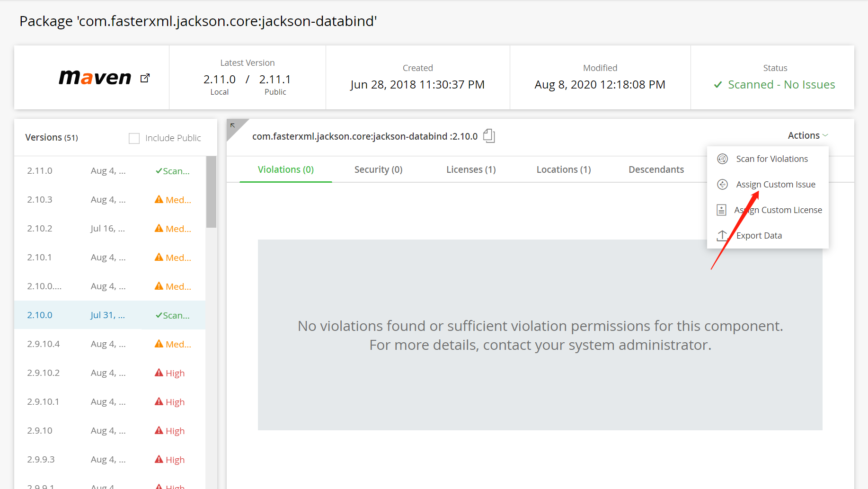868x489 pixels.
Task: Enable the Include Public checkbox
Action: 134,138
